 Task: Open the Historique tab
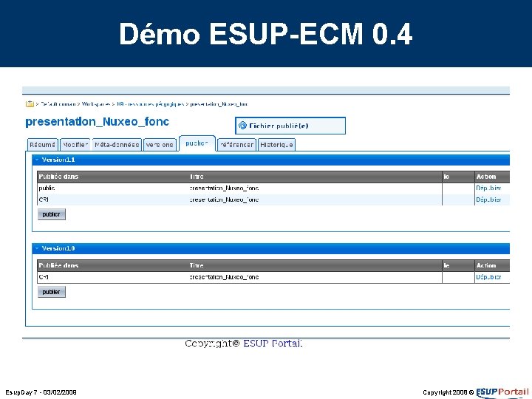coord(276,145)
